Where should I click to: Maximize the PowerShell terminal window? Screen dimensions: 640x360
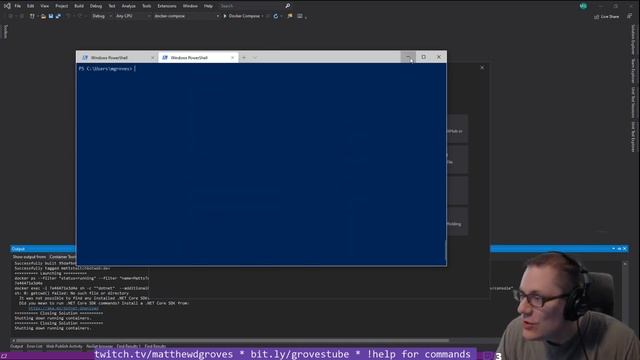pyautogui.click(x=424, y=57)
